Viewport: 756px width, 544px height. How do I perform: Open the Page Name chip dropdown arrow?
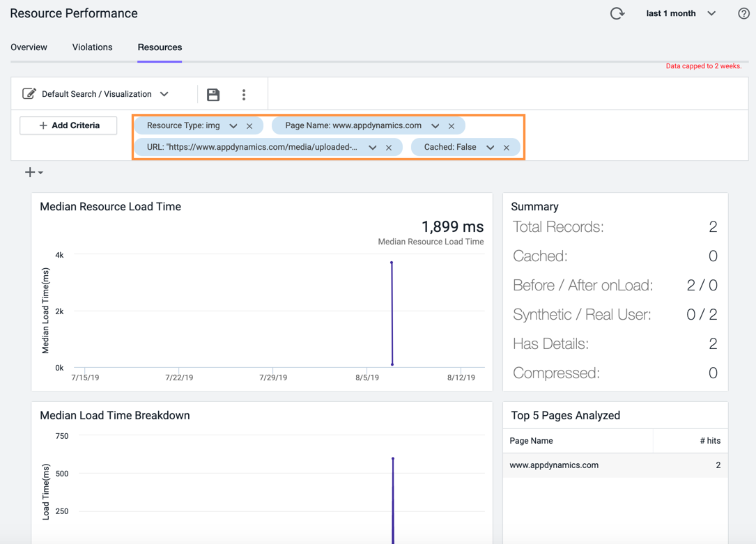435,126
